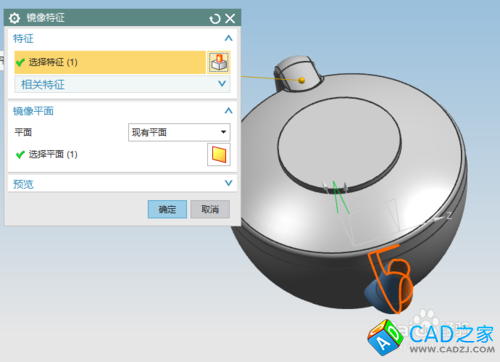Click the 取消 button
Image resolution: width=500 pixels, height=362 pixels.
pyautogui.click(x=210, y=209)
